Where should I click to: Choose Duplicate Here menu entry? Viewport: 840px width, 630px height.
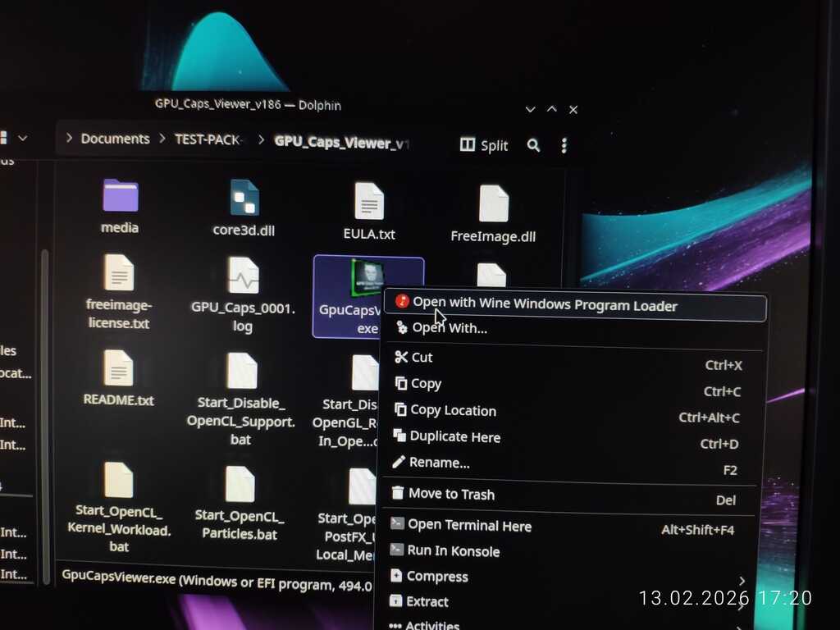454,436
